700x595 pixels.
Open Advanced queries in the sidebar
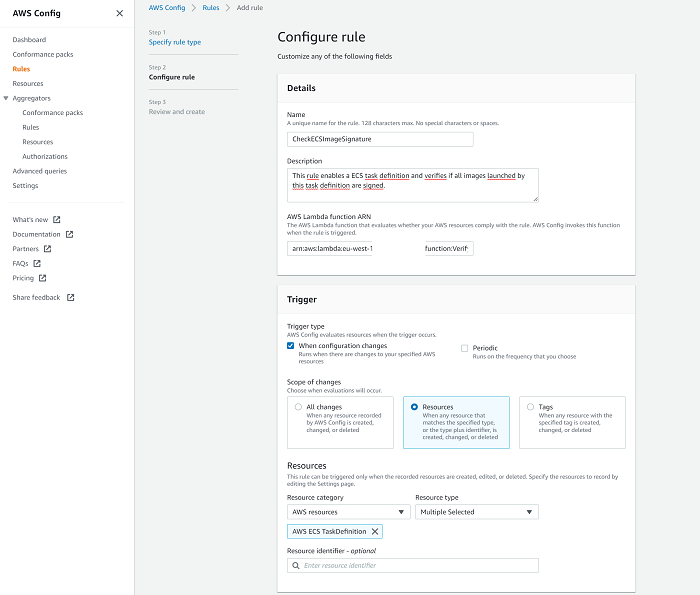point(40,171)
